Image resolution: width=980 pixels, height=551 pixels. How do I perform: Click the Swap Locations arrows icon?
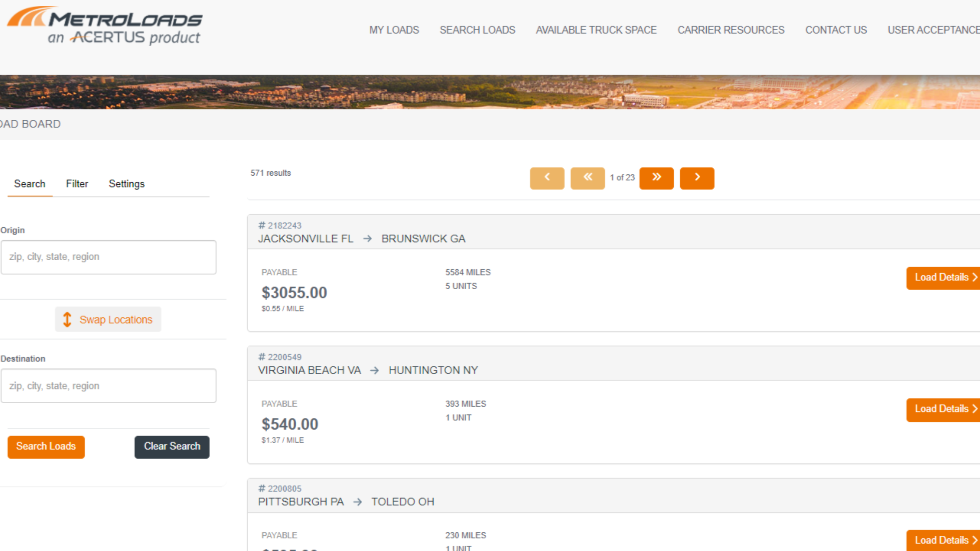coord(67,319)
